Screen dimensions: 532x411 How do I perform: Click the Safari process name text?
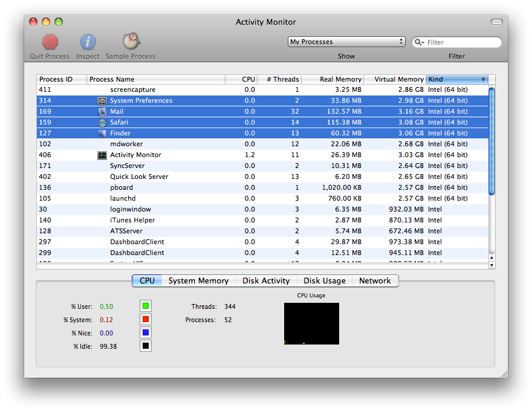tap(119, 123)
